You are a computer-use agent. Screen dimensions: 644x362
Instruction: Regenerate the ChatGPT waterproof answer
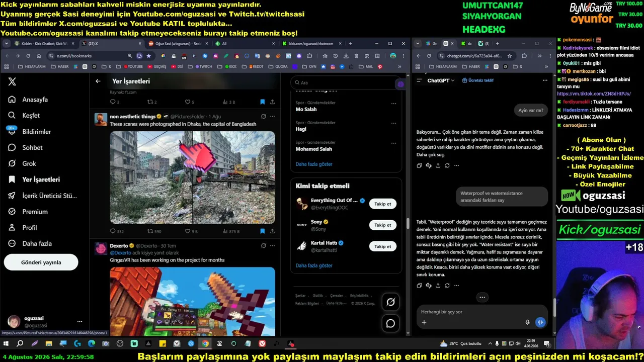[x=447, y=286]
